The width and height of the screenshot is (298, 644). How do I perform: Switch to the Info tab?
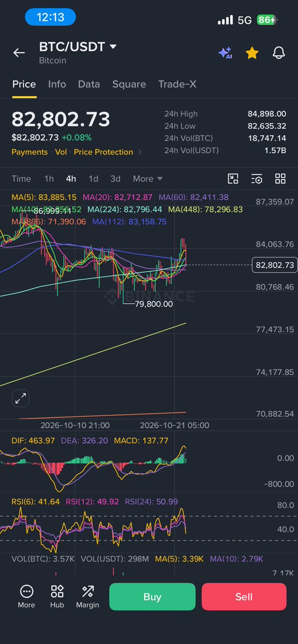point(57,84)
